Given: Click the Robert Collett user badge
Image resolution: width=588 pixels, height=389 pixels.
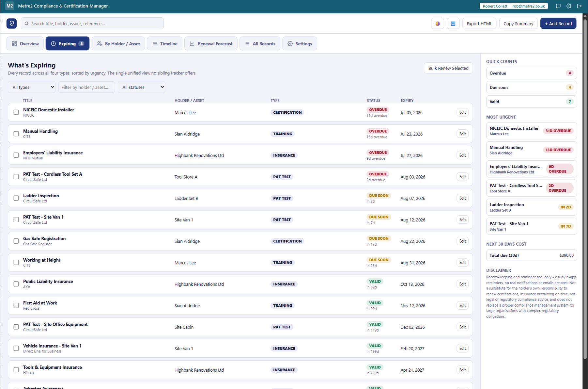Looking at the screenshot, I should pos(514,6).
